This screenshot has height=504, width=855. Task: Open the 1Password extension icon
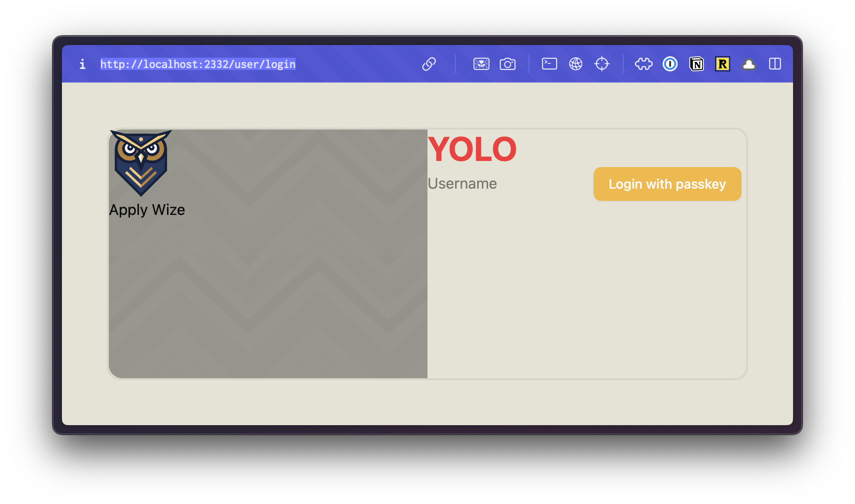[670, 64]
